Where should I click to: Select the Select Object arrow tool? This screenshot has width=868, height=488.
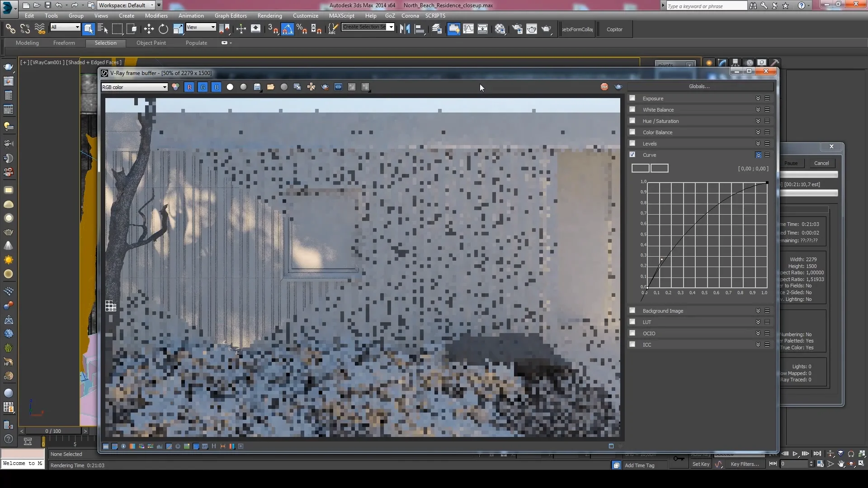pos(89,29)
